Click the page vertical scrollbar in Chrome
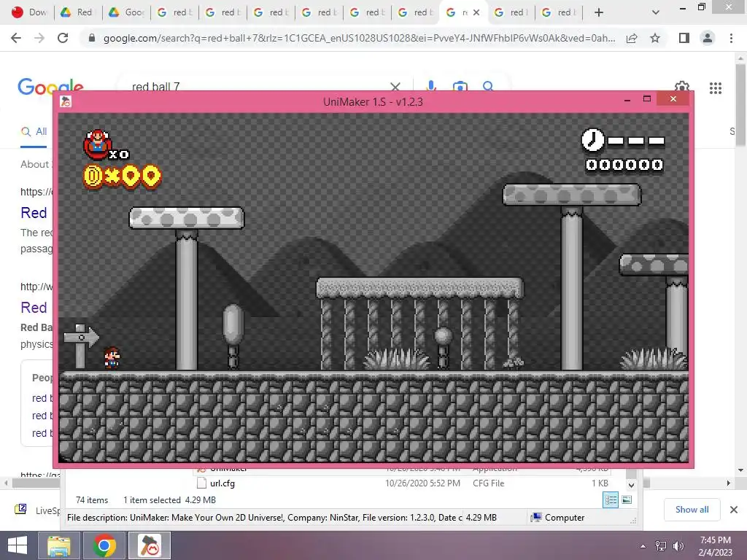 740,105
